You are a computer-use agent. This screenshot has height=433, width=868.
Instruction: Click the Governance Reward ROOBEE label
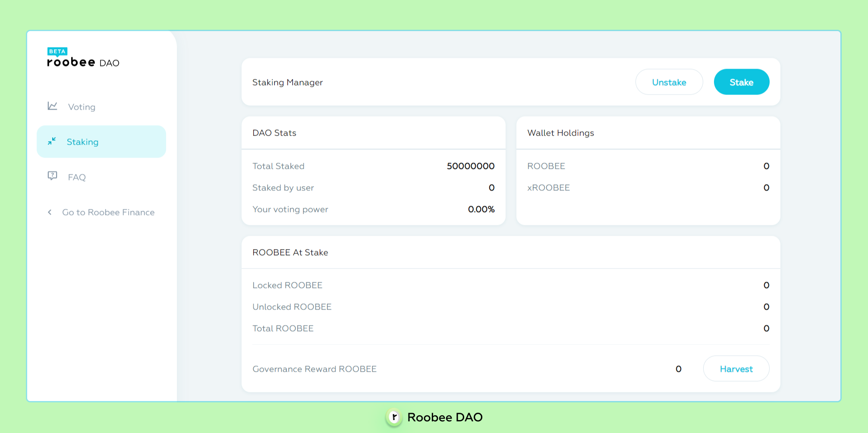pos(314,369)
